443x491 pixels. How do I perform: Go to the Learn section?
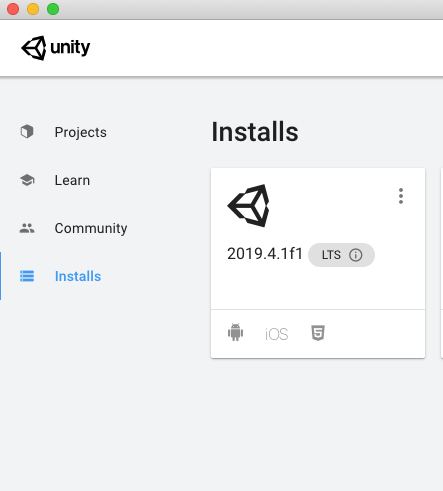click(72, 180)
